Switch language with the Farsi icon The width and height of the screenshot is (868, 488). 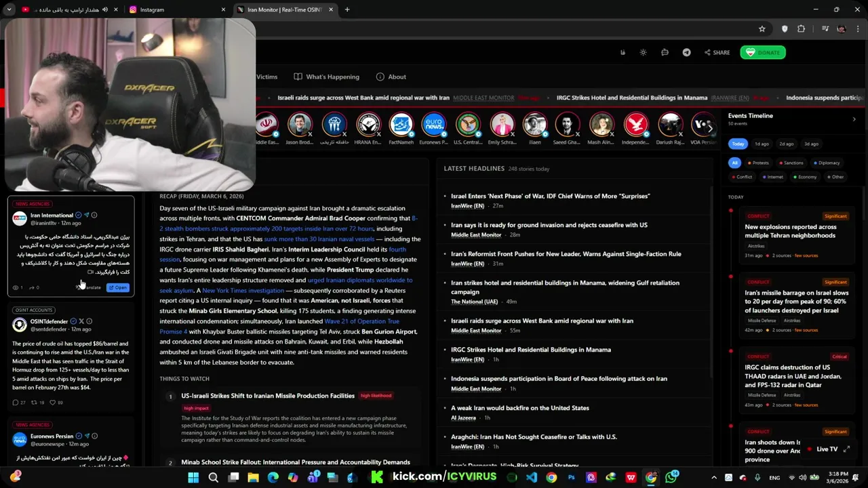(623, 52)
